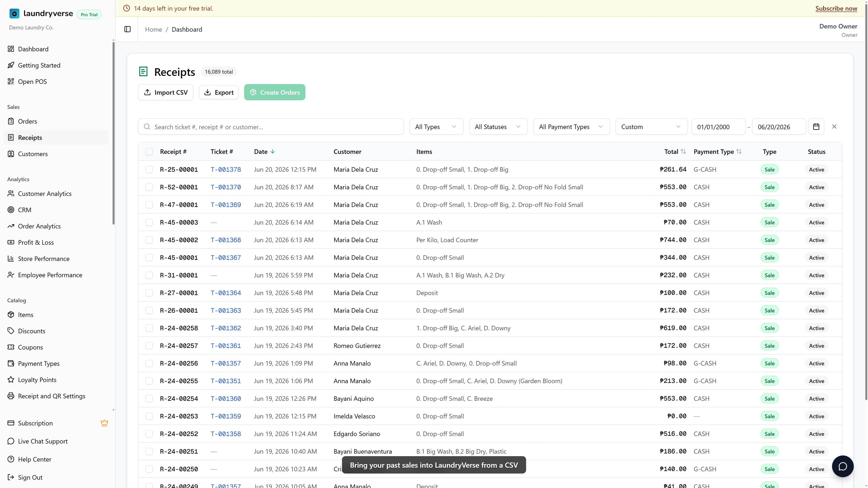Open the live chat bubble button
Screen dimensions: 868x488
coord(843,466)
